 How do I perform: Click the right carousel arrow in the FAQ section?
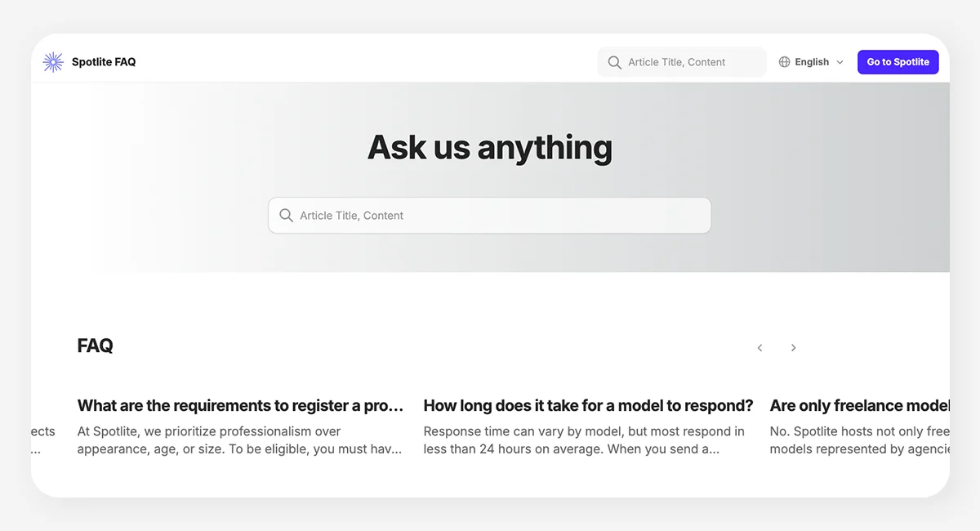point(793,347)
